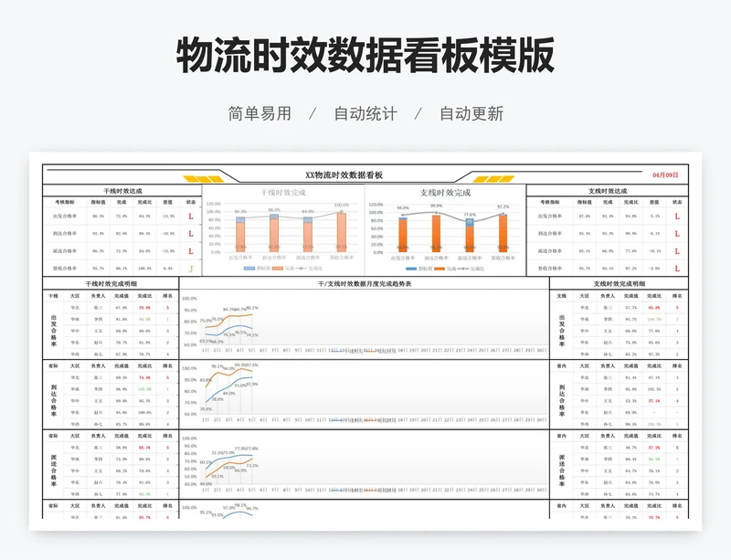Select 派送合格率 row label in 支线时效达成 table
Screen dimensions: 731x560
point(550,251)
